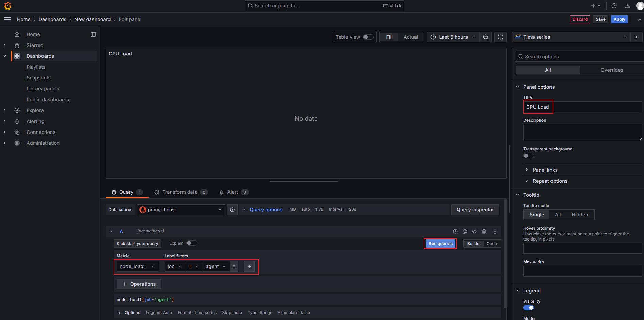Open the Last 6 hours time picker
The height and width of the screenshot is (320, 644).
[453, 37]
